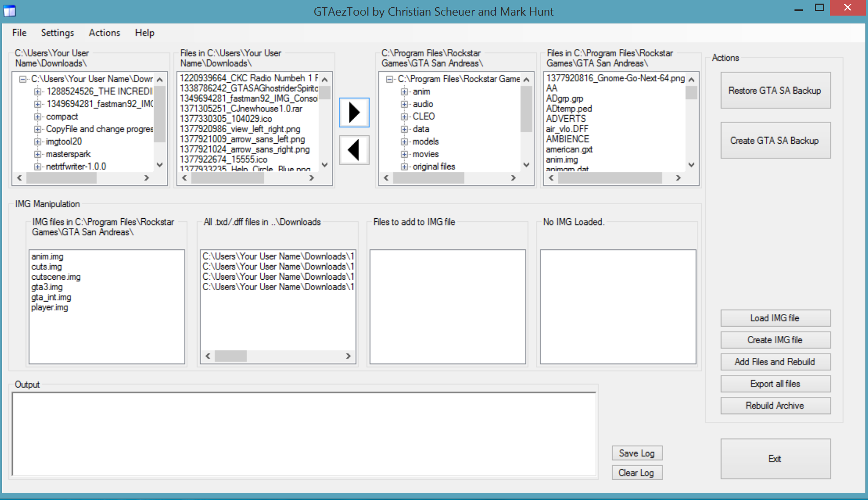Image resolution: width=868 pixels, height=500 pixels.
Task: Click Restore GTA SA Backup button
Action: [x=775, y=91]
